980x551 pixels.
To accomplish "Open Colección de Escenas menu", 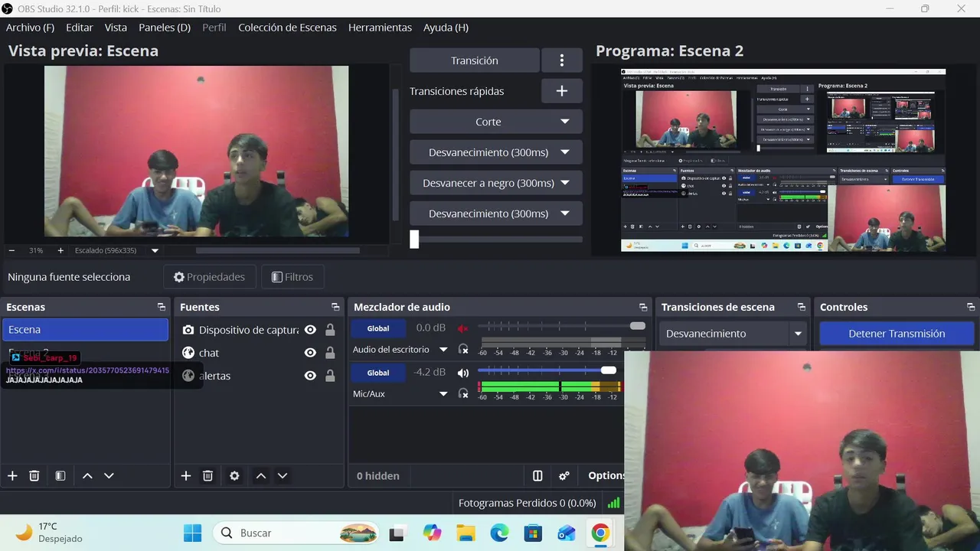I will [287, 28].
